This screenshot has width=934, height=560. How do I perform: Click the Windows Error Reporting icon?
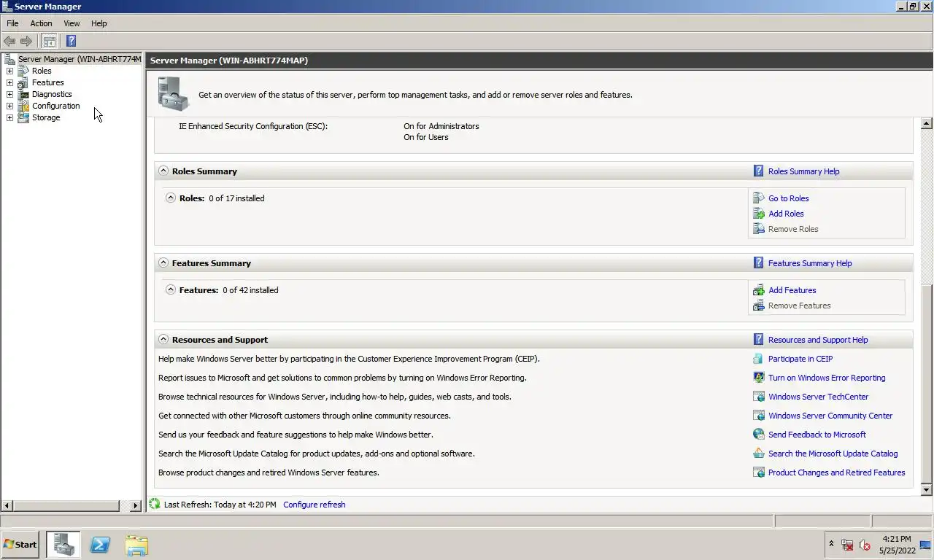click(759, 378)
